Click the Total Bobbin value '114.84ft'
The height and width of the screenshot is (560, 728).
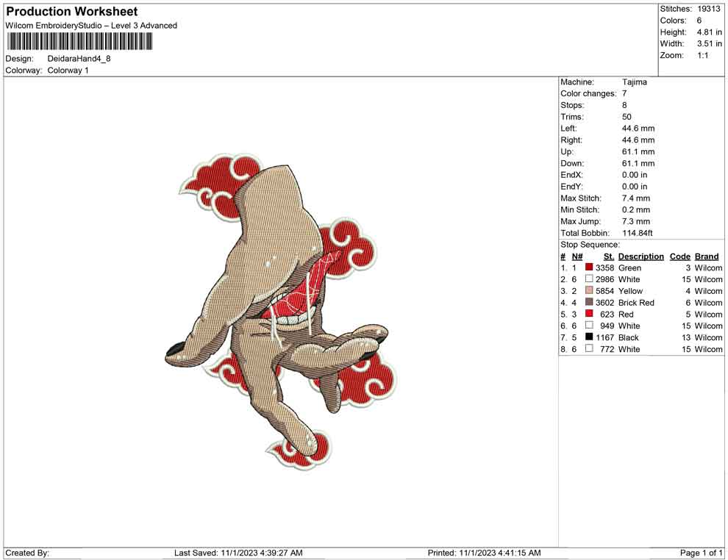tap(638, 233)
